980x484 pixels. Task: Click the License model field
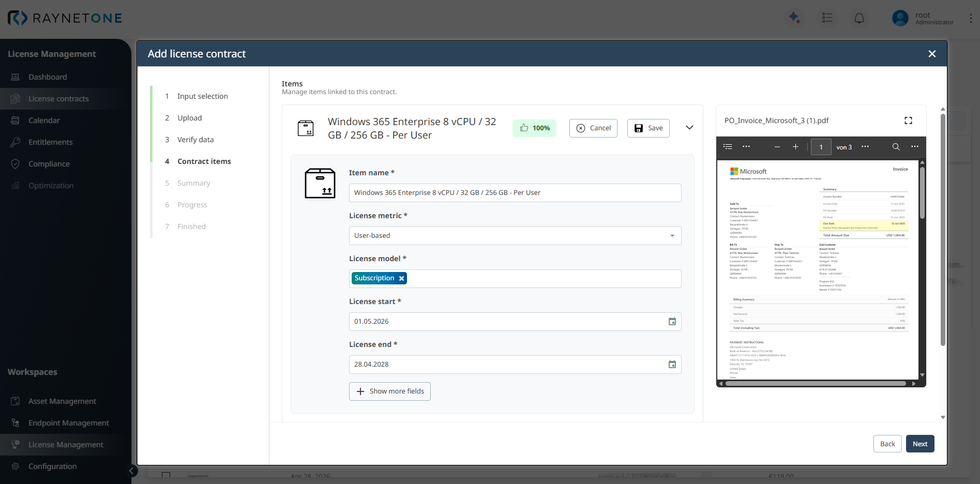pos(515,279)
